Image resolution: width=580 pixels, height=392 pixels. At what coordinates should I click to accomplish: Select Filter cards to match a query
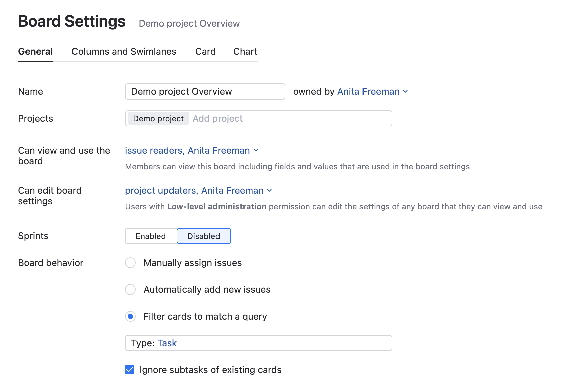tap(130, 316)
